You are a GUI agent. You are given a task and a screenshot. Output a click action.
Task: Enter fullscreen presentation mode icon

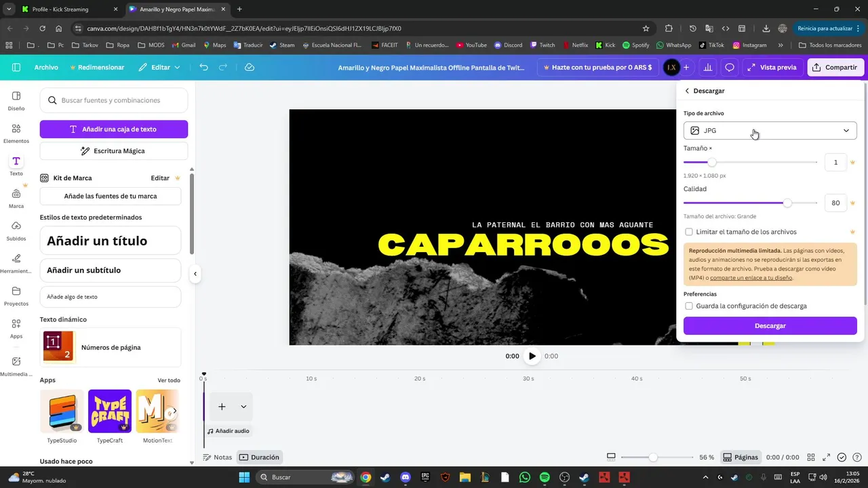[x=826, y=457]
